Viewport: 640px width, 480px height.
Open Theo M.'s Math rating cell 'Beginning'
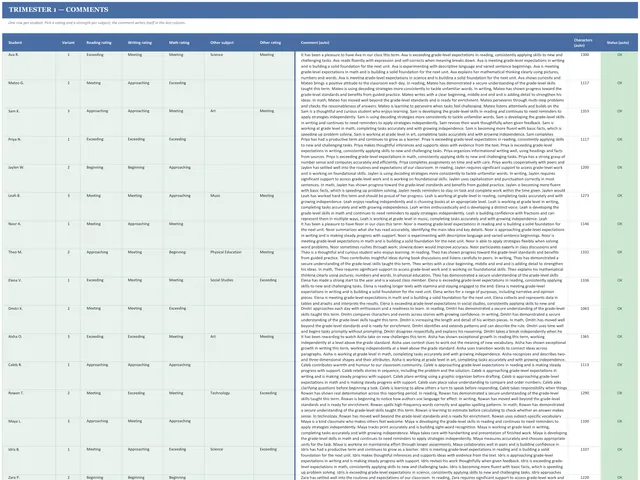(184, 263)
